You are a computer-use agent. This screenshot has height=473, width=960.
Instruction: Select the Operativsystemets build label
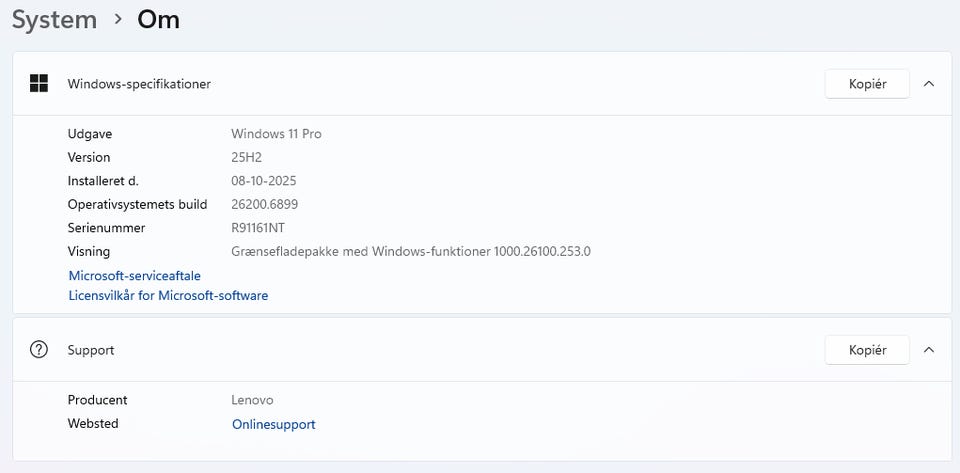click(x=138, y=204)
